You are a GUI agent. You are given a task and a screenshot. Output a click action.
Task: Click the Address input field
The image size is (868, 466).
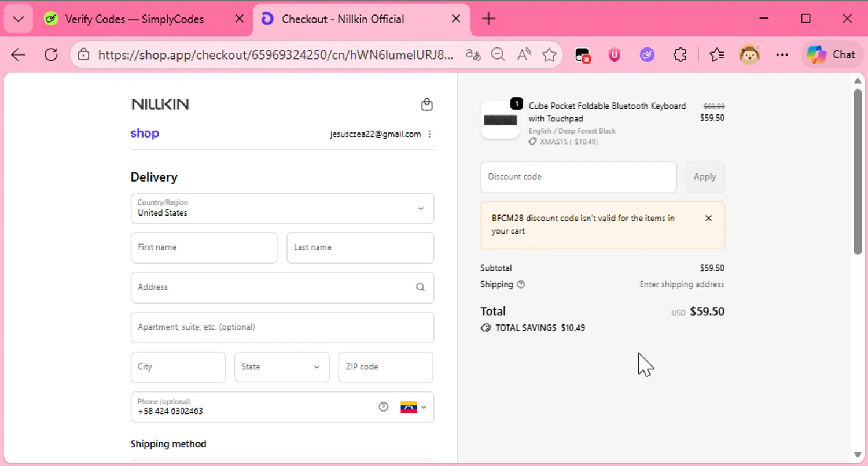(x=282, y=287)
